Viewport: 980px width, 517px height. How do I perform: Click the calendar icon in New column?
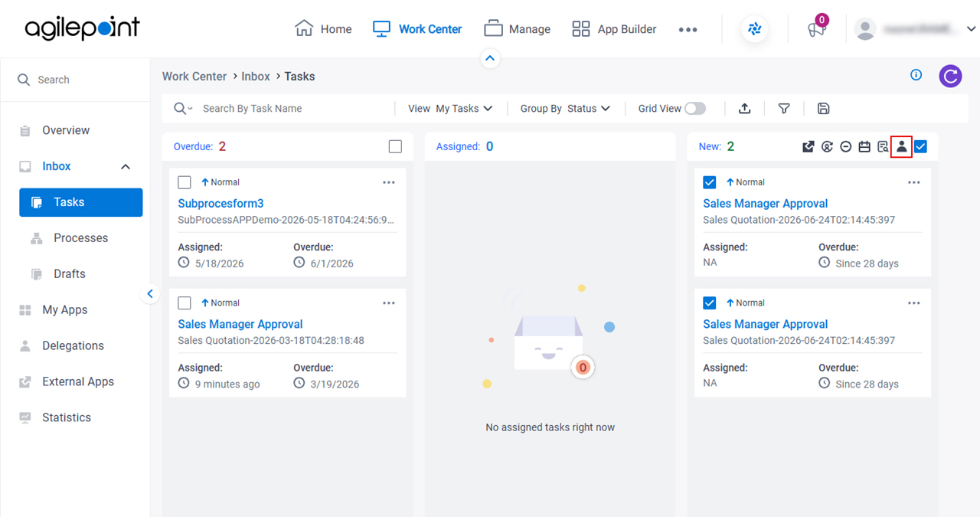(864, 146)
